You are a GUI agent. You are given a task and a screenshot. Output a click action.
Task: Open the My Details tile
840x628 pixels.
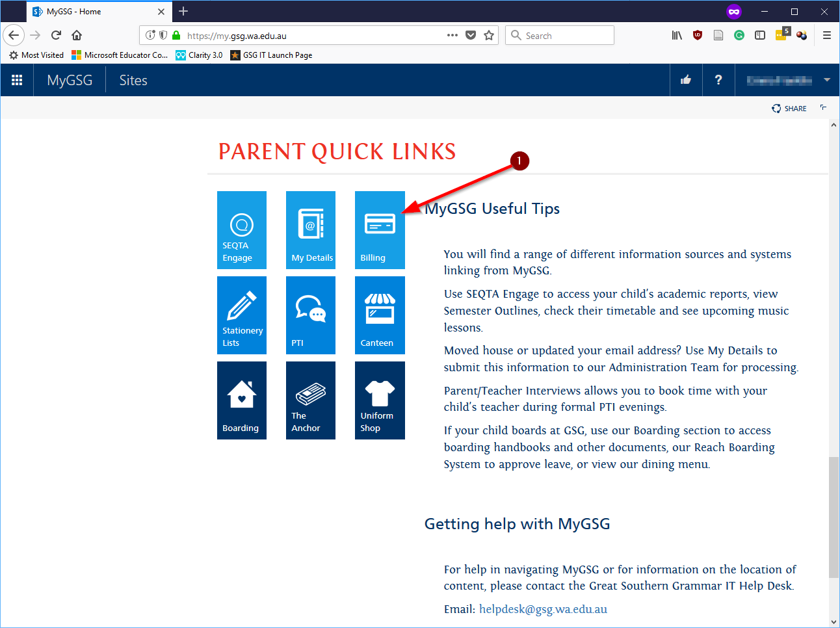click(310, 229)
